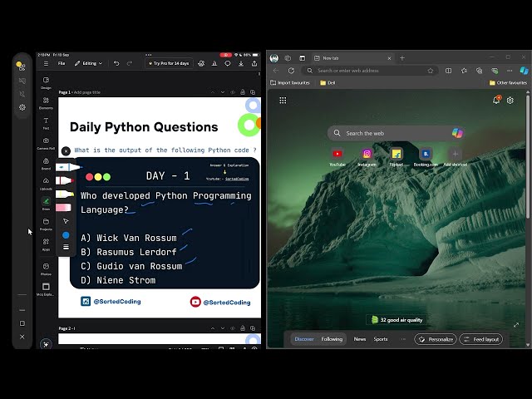Close the draw tools with the X button

click(66, 150)
